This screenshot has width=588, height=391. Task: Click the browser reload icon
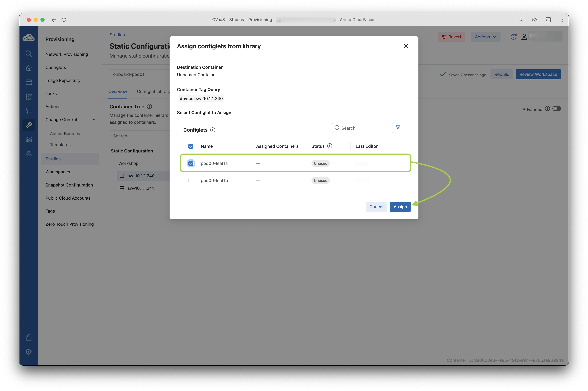tap(64, 20)
